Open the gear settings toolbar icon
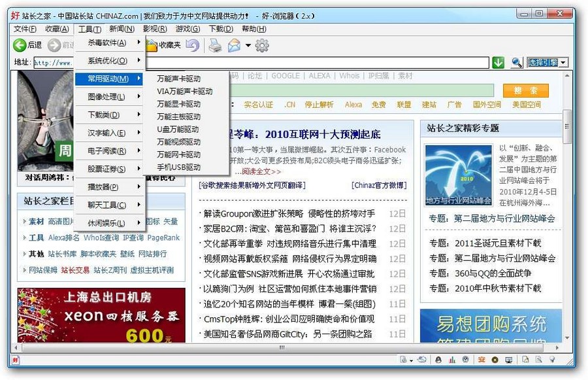This screenshot has width=588, height=380. click(x=262, y=45)
